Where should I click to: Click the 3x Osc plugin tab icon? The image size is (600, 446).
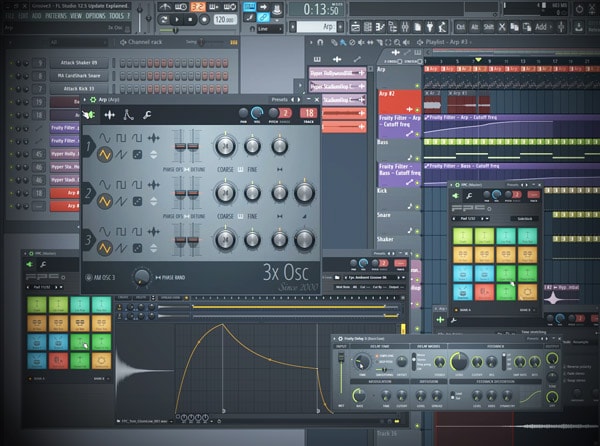pyautogui.click(x=90, y=116)
